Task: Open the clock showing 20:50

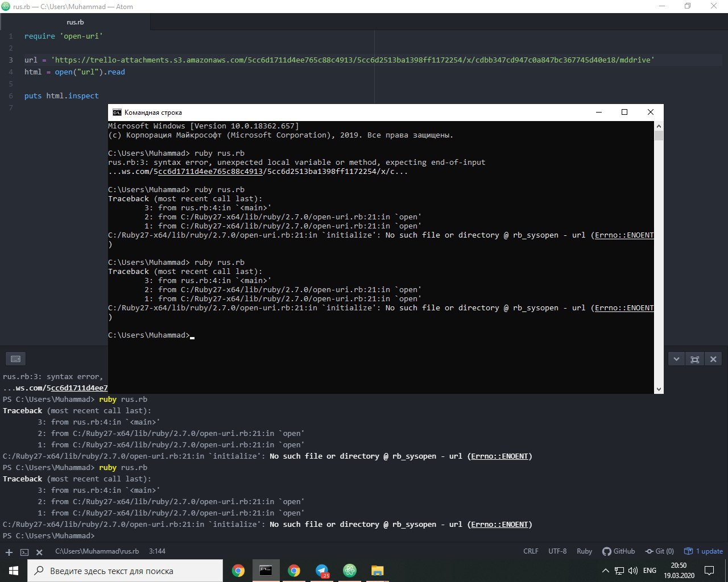Action: click(679, 571)
